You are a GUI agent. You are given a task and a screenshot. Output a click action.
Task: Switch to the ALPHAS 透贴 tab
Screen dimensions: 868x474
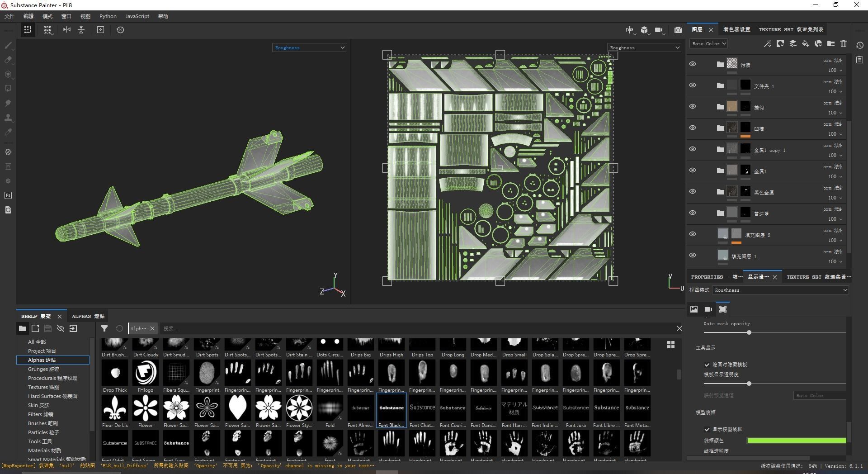click(x=88, y=316)
